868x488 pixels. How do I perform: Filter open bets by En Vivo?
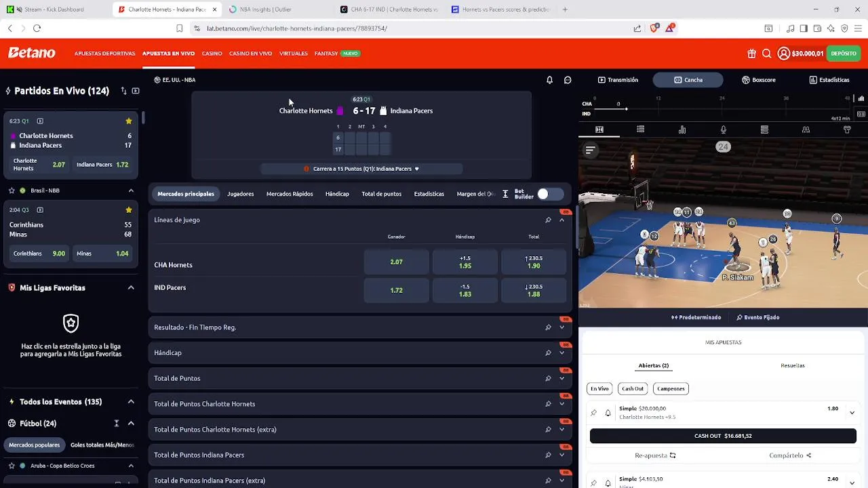[599, 388]
